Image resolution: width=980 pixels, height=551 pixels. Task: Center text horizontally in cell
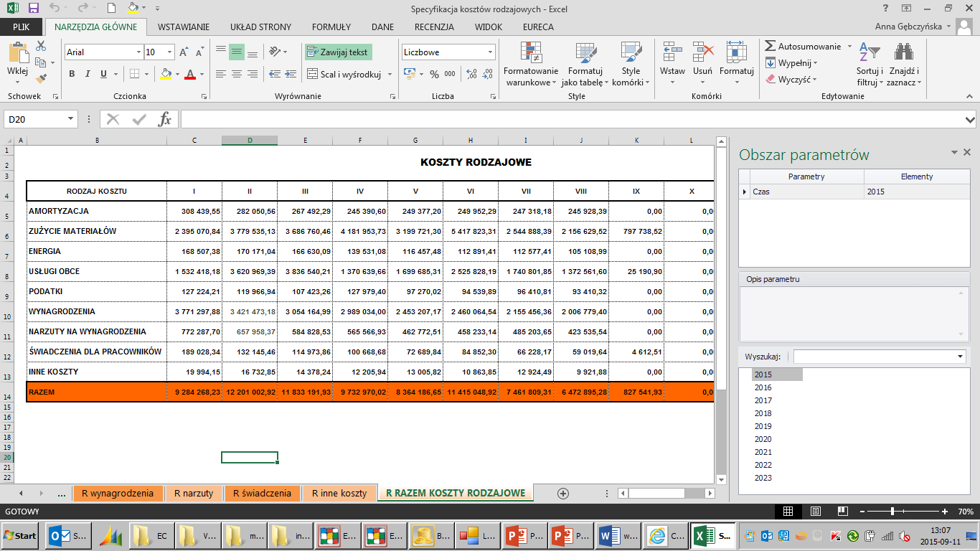237,74
